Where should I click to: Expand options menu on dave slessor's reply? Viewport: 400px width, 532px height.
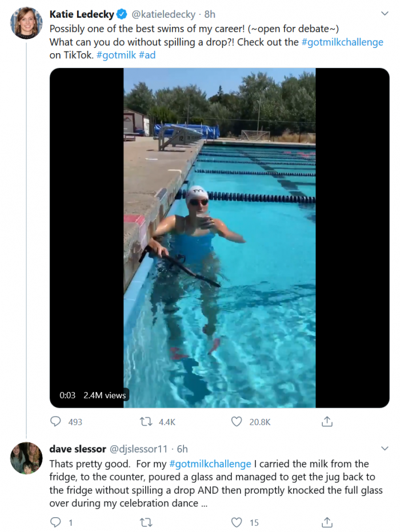point(385,449)
